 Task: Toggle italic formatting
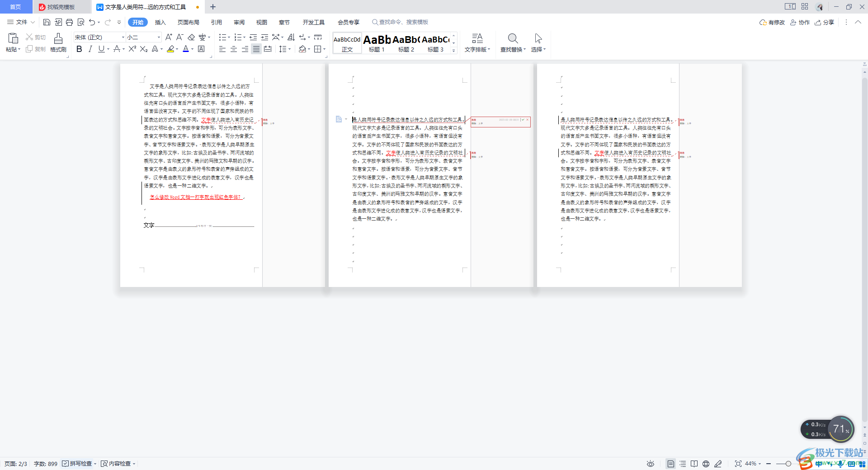coord(90,49)
